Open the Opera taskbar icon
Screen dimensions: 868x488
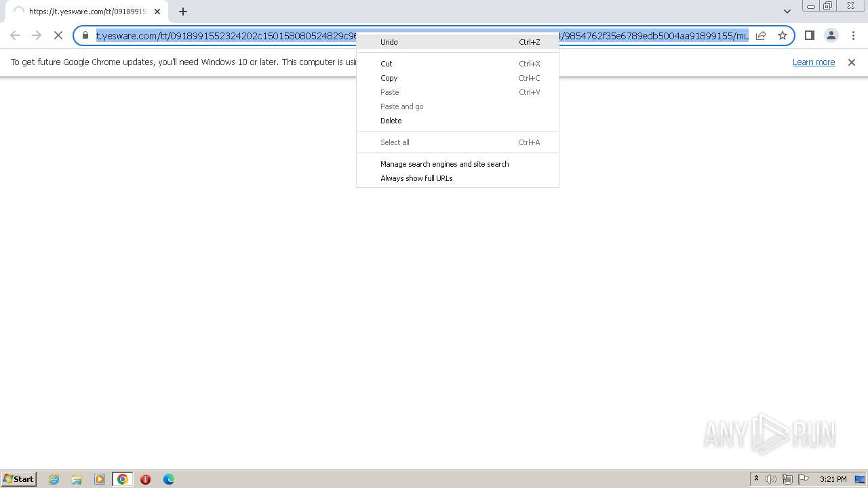click(x=145, y=479)
